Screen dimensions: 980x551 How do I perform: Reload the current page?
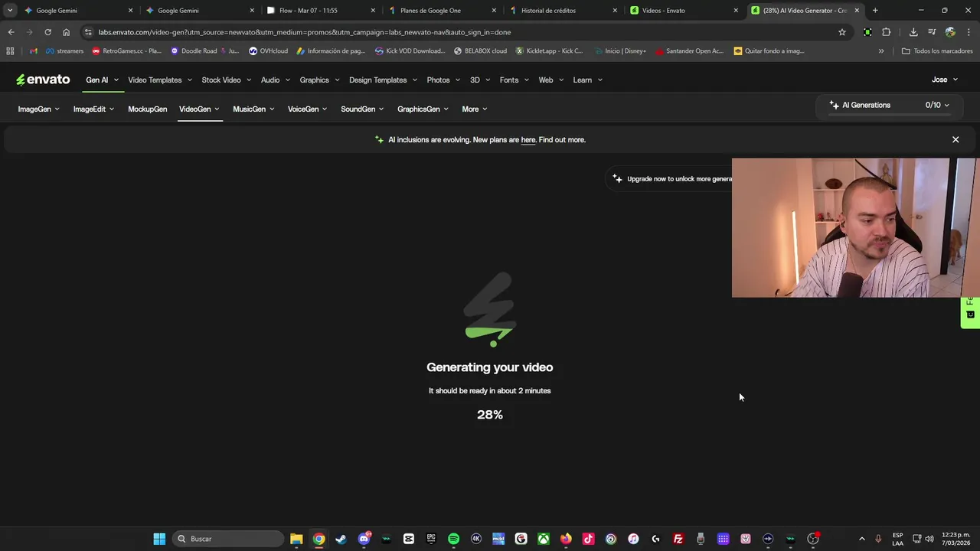pyautogui.click(x=47, y=32)
